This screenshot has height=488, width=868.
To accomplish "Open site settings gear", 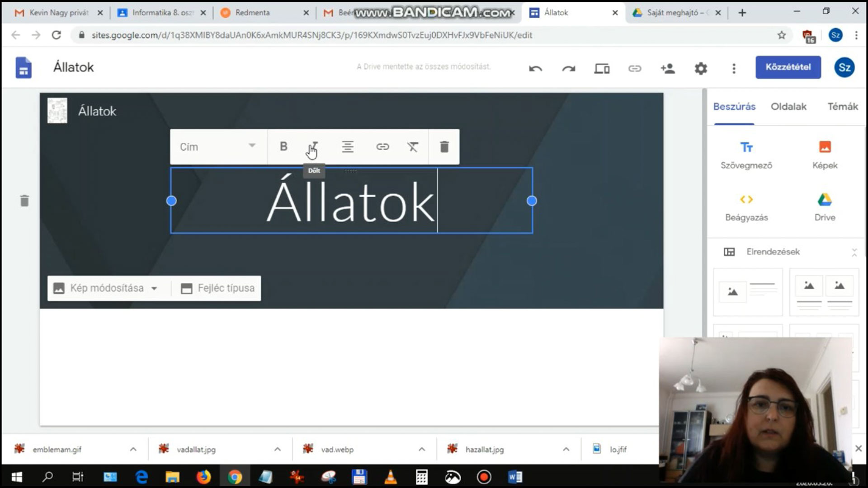I will pyautogui.click(x=700, y=68).
